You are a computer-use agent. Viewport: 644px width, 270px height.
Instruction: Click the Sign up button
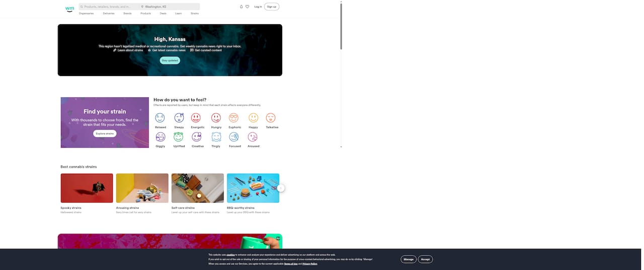click(x=272, y=7)
